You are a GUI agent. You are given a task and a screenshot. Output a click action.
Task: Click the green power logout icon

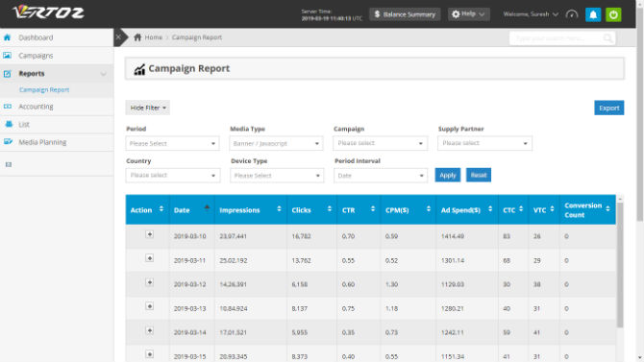(x=613, y=14)
